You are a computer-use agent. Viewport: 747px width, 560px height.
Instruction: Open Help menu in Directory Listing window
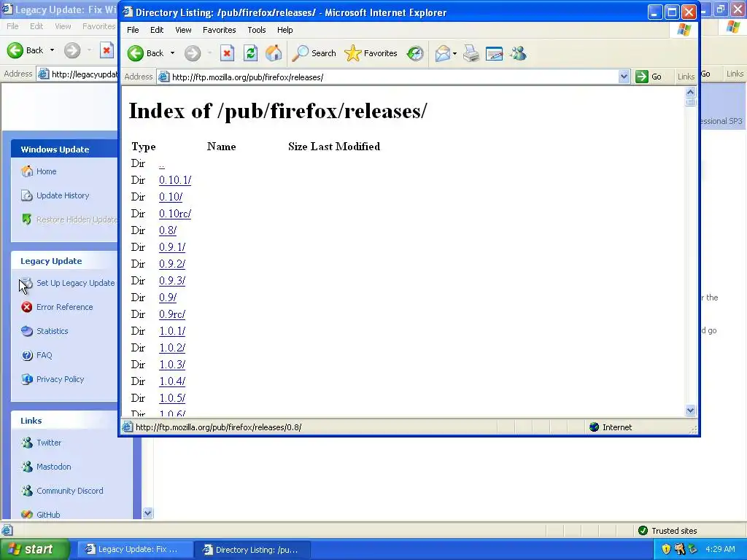tap(285, 30)
